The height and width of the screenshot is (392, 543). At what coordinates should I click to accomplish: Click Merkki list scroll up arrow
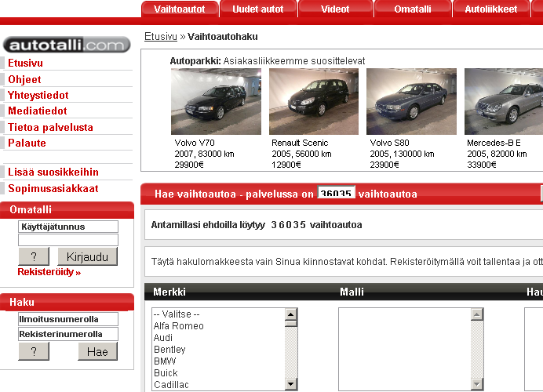[x=291, y=314]
